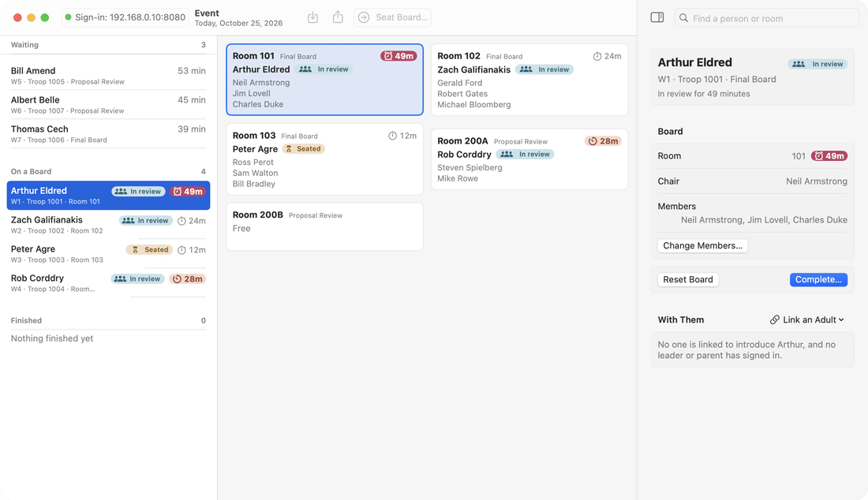868x500 pixels.
Task: Click the Reset Board button
Action: [688, 279]
